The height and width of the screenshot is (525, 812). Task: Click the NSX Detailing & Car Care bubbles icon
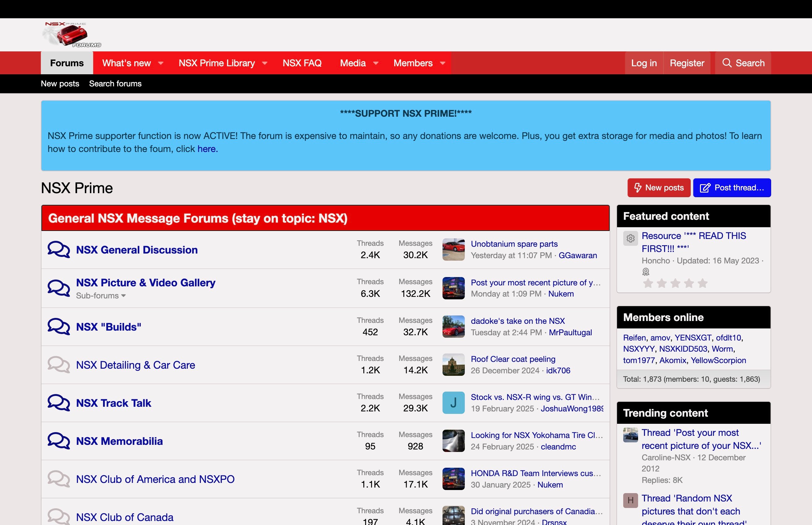click(58, 365)
